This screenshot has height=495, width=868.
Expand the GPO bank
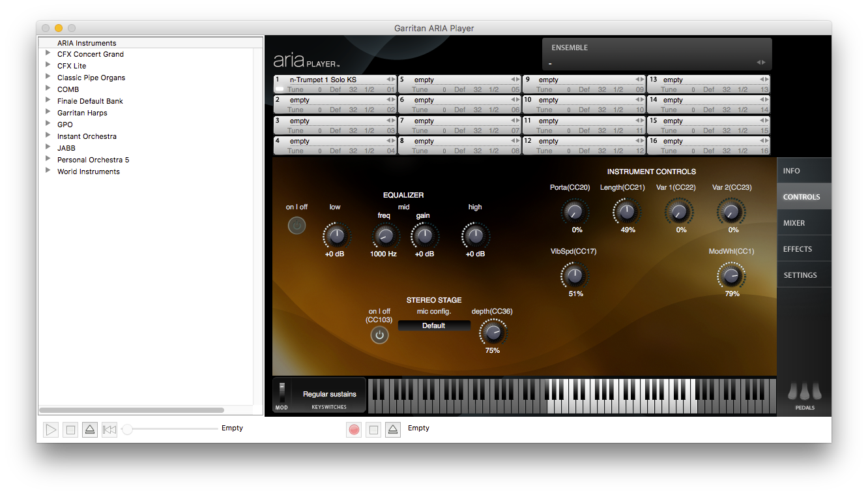[48, 124]
